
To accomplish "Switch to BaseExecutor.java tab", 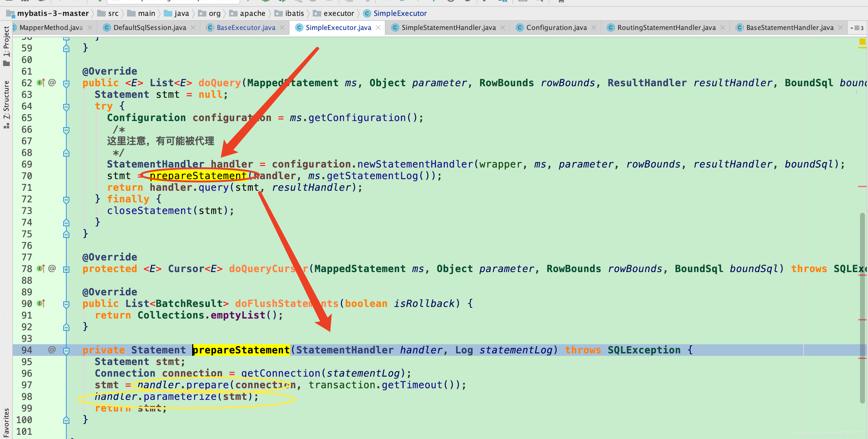I will pos(246,28).
